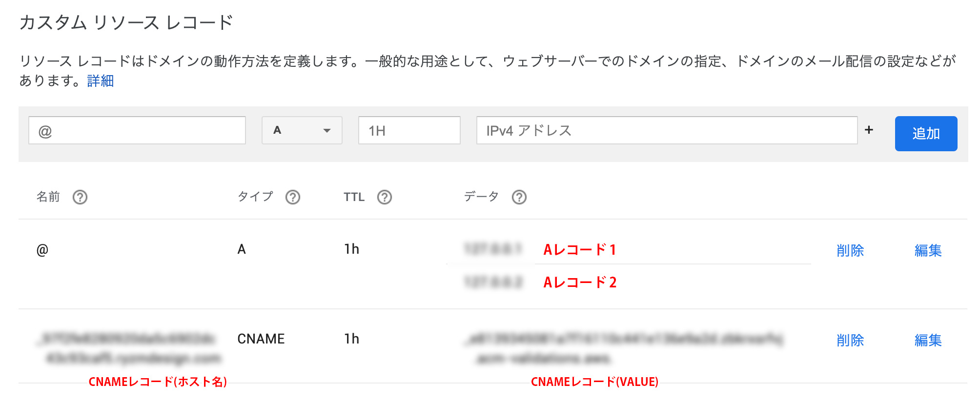Edit the A record with 編集
Screen dimensions: 980x404
coord(928,250)
